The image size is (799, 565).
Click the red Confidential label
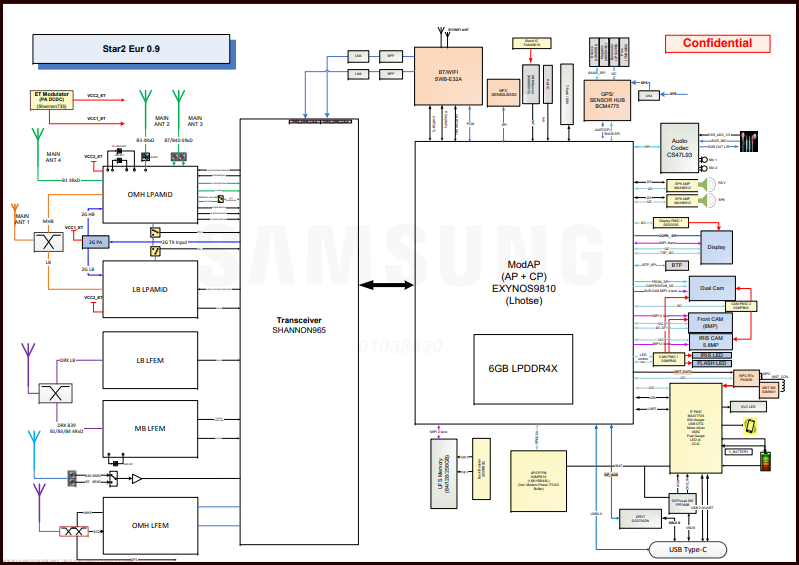[717, 43]
